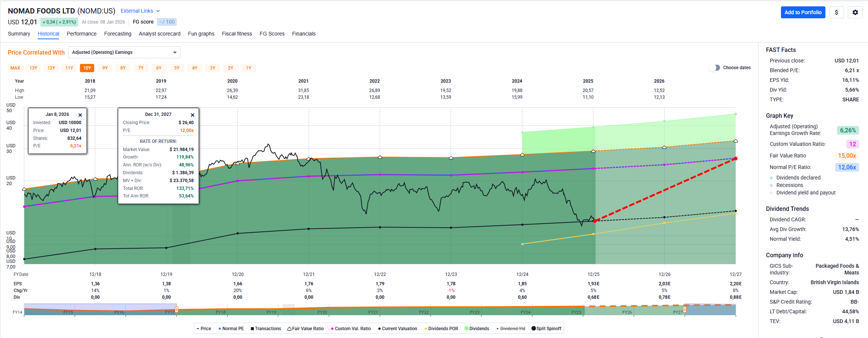868x338 pixels.
Task: Toggle Recessions in Graph Key
Action: (789, 185)
